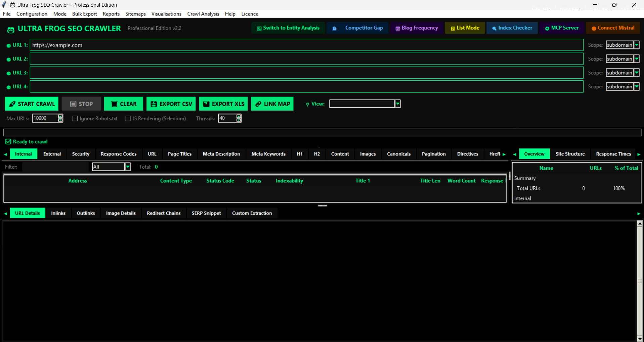Click the detail pane vertical scrollbar
Viewport: 644px width, 342px height.
coord(640,281)
